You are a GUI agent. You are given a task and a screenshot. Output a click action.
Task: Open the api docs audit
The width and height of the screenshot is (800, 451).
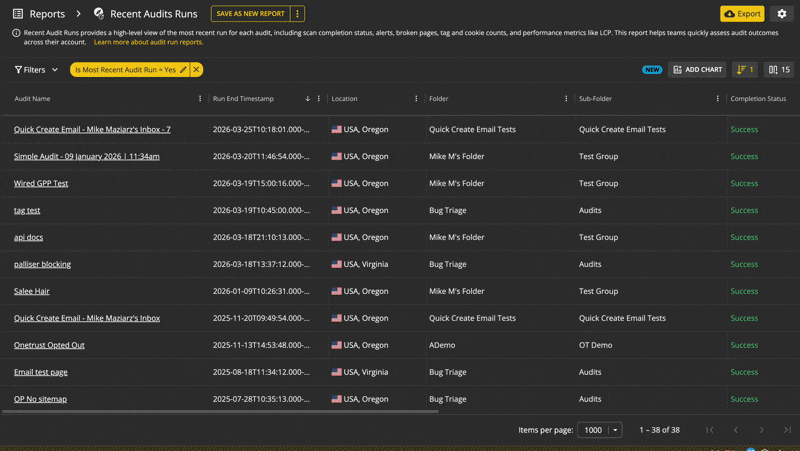29,238
